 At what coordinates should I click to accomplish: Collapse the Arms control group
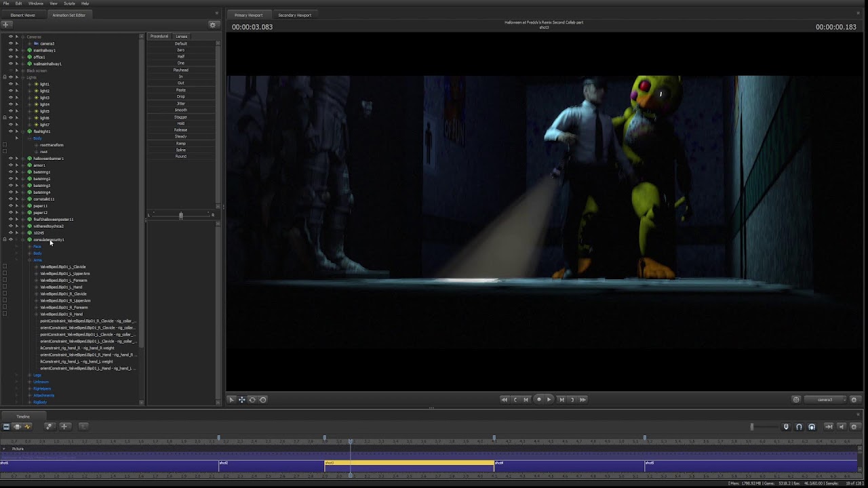tap(30, 260)
